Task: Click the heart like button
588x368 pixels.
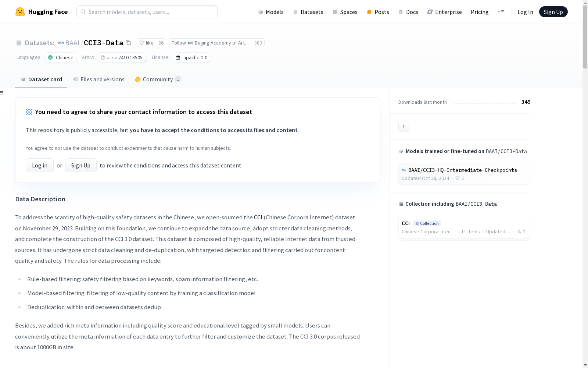Action: click(146, 43)
